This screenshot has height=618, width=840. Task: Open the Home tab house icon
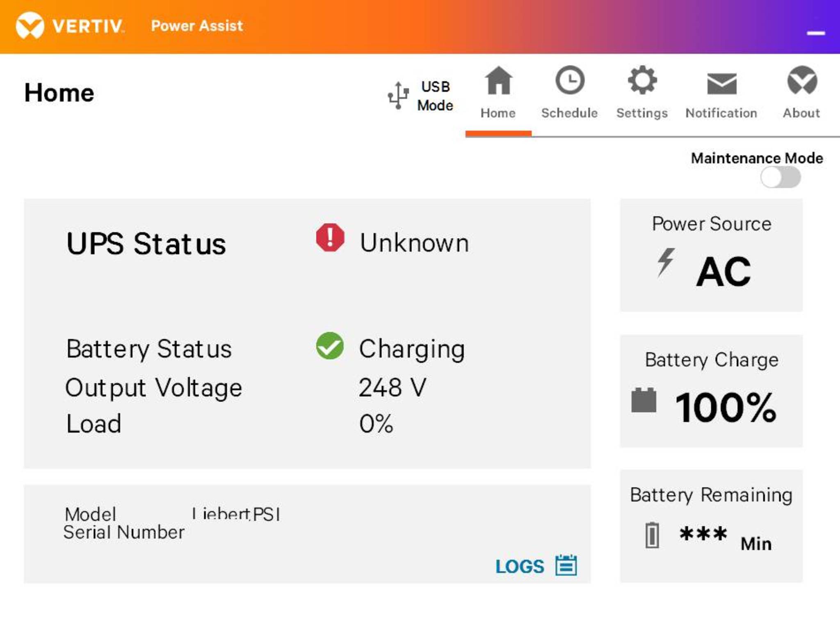tap(498, 80)
